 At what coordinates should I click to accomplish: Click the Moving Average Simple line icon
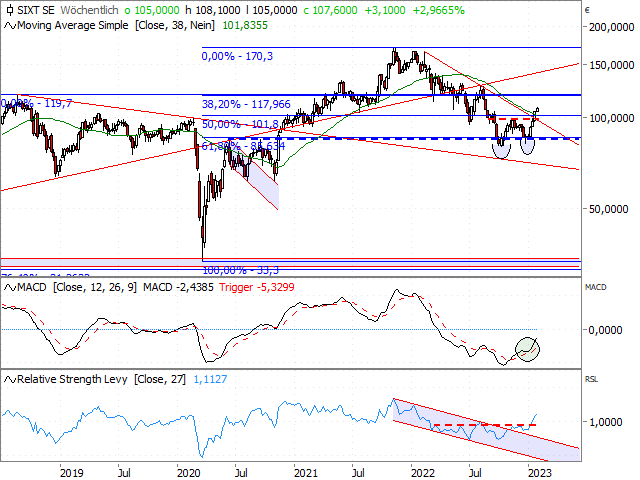coord(10,26)
